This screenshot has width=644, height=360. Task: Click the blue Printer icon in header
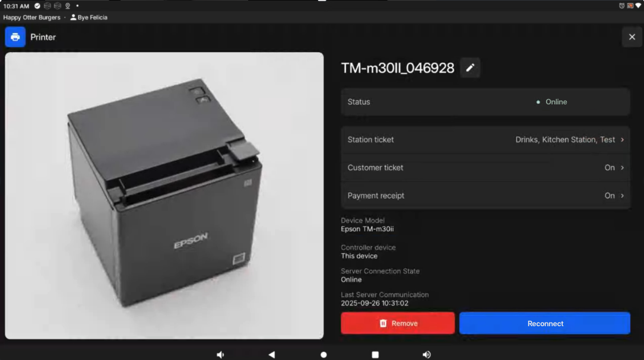15,37
